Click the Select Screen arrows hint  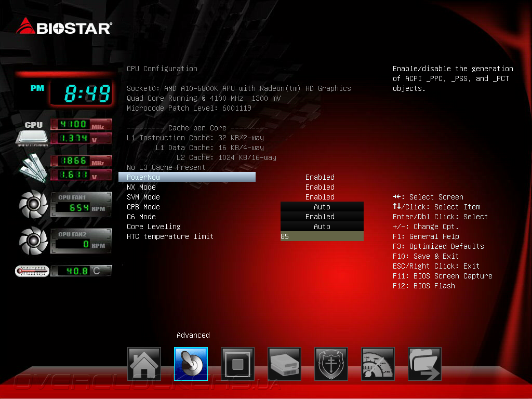tap(428, 197)
